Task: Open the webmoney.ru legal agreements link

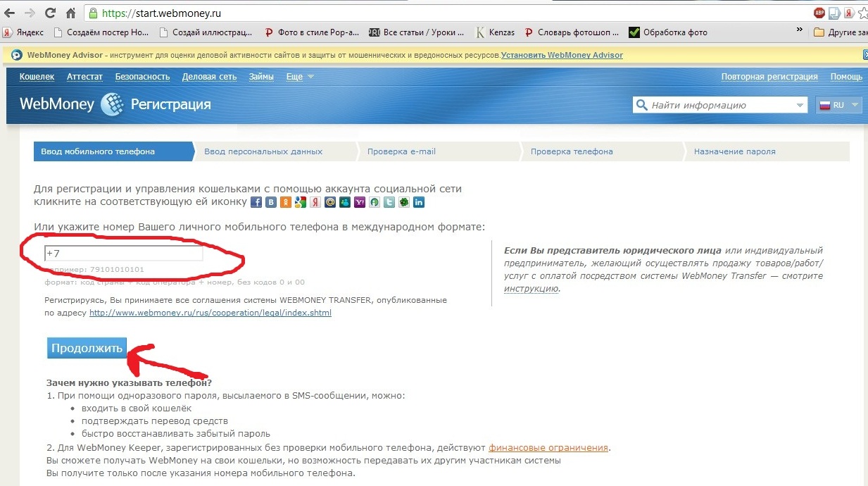Action: [x=210, y=313]
